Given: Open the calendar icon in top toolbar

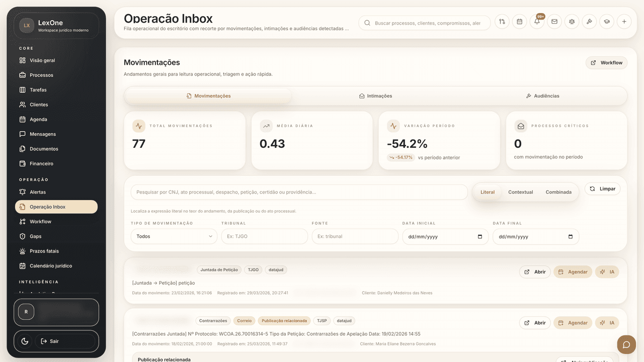Looking at the screenshot, I should (519, 22).
